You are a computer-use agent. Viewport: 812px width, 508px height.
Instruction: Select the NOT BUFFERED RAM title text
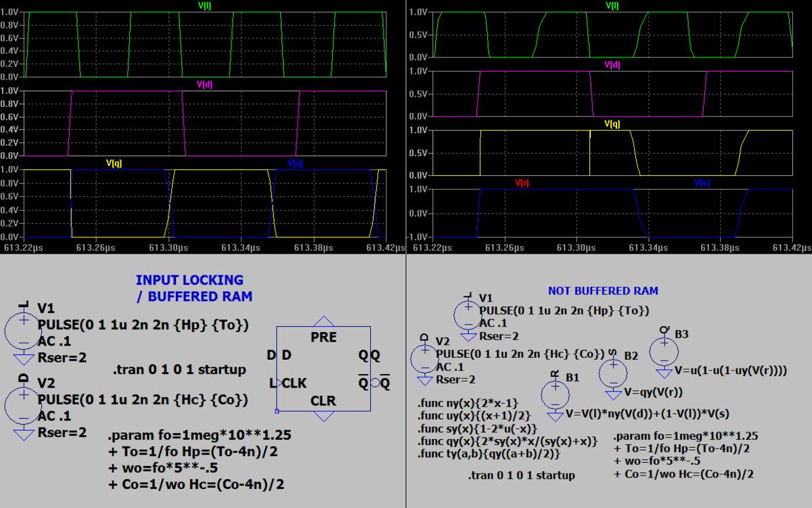[602, 291]
